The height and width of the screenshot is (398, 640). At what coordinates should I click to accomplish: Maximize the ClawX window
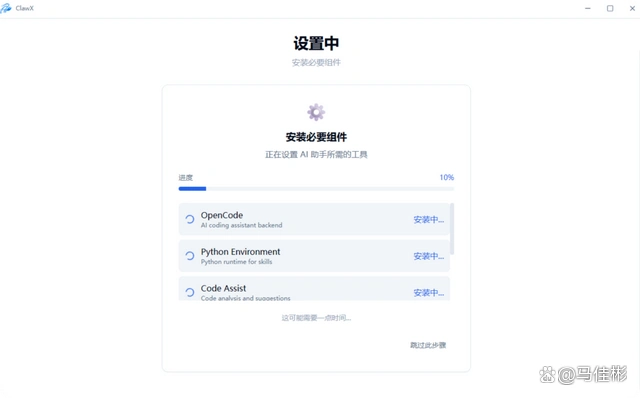tap(610, 8)
